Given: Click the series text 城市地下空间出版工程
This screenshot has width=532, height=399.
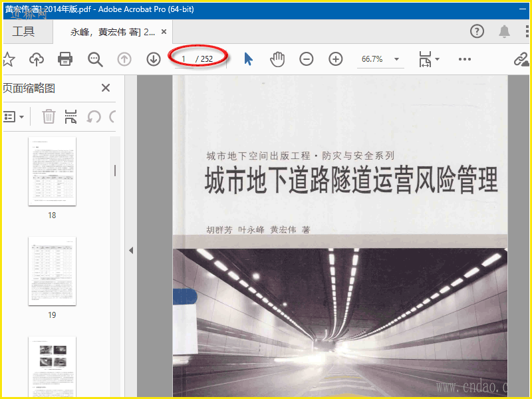Looking at the screenshot, I should pyautogui.click(x=258, y=156).
